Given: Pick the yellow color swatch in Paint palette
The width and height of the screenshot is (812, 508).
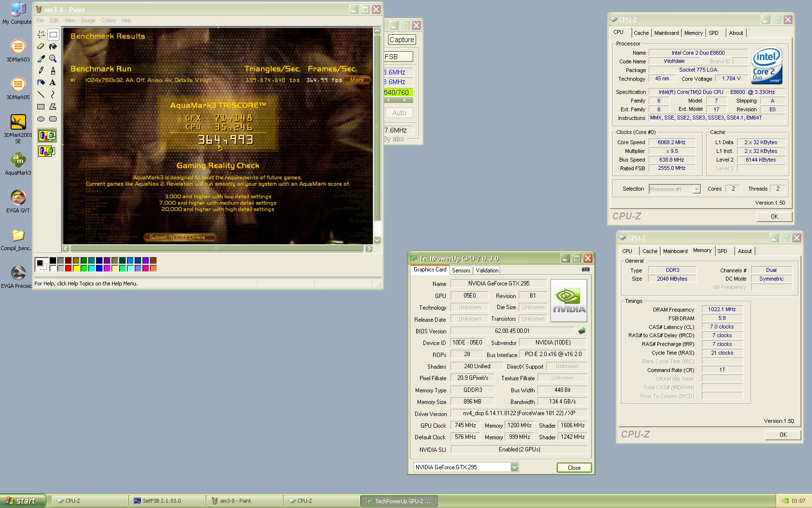Looking at the screenshot, I should [76, 268].
